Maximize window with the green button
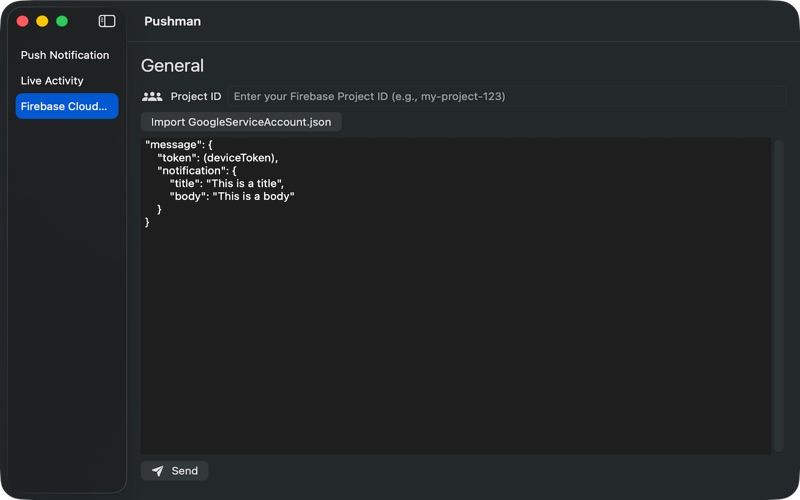Viewport: 800px width, 500px height. point(62,21)
